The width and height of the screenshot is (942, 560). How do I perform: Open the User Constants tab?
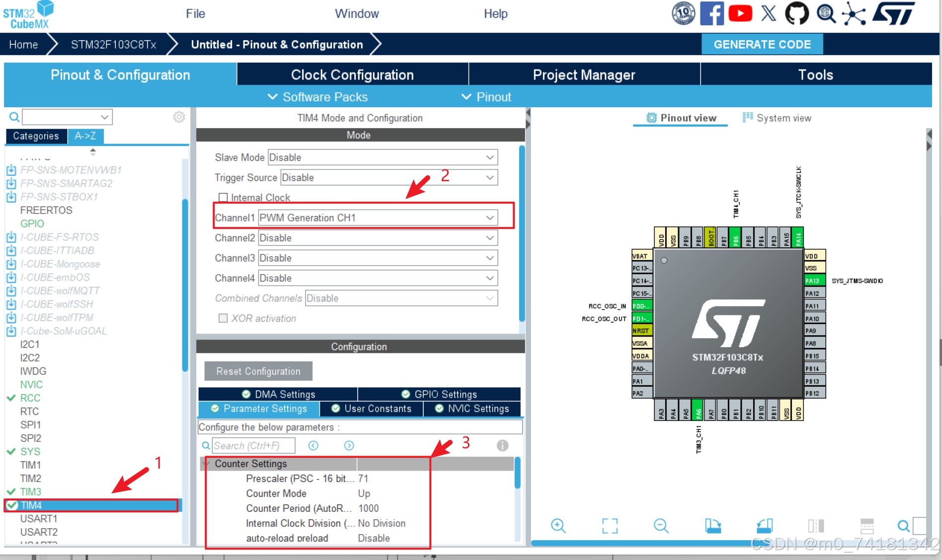[x=372, y=409]
